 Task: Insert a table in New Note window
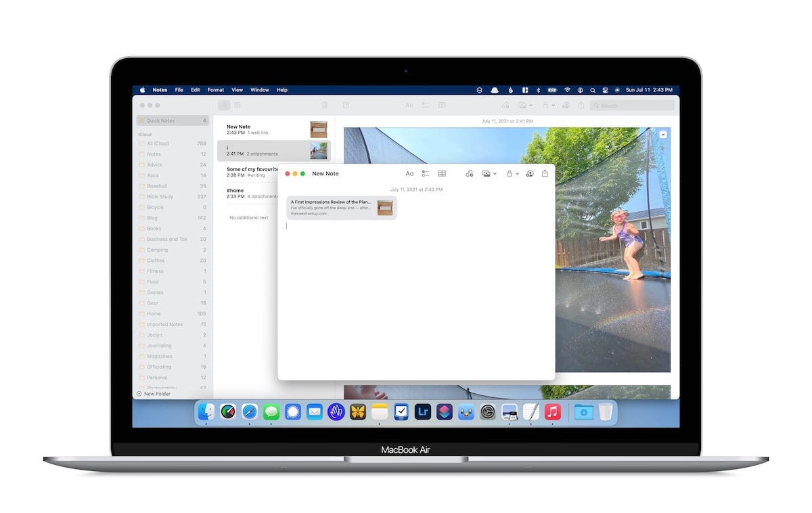pos(442,174)
